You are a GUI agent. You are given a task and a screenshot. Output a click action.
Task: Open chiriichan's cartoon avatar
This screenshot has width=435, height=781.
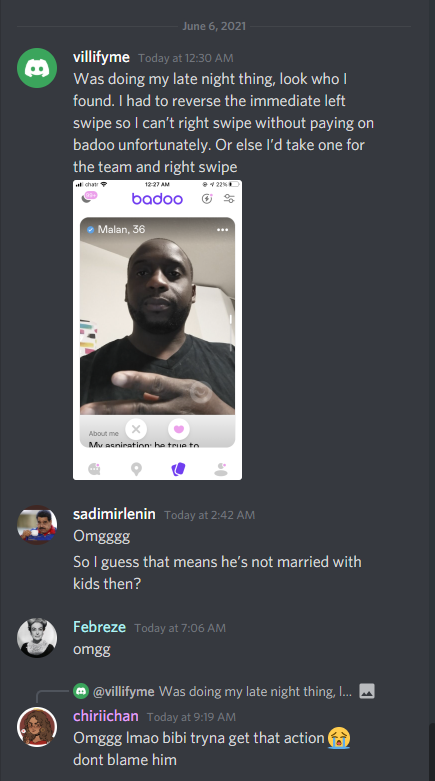pos(37,727)
